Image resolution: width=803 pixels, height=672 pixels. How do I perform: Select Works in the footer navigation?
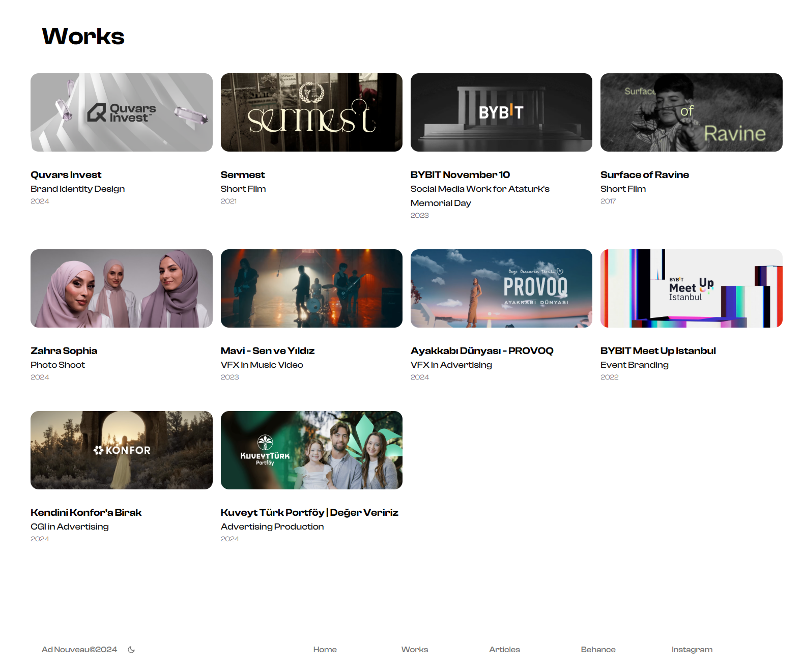(x=414, y=650)
